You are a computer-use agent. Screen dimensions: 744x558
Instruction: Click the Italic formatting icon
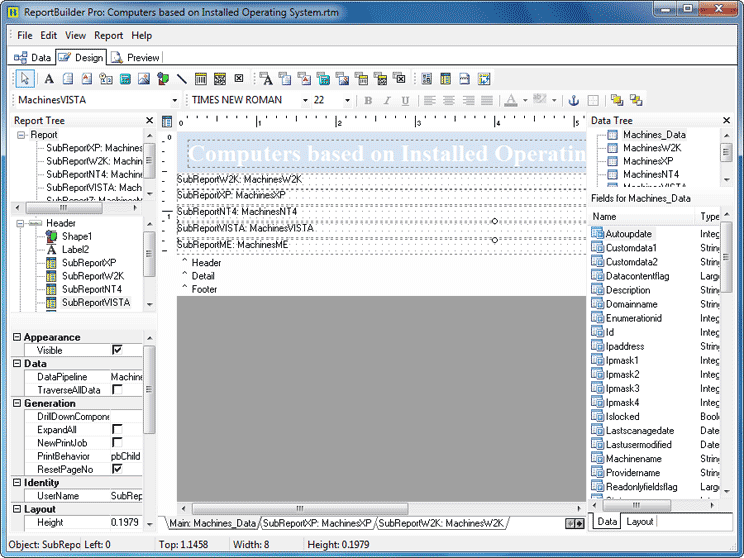pos(386,101)
